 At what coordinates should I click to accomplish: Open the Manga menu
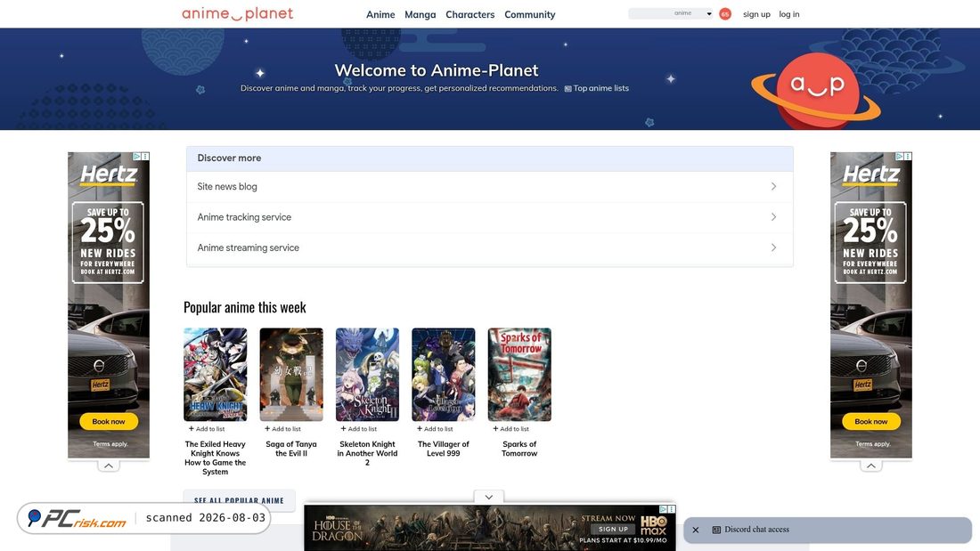coord(420,14)
